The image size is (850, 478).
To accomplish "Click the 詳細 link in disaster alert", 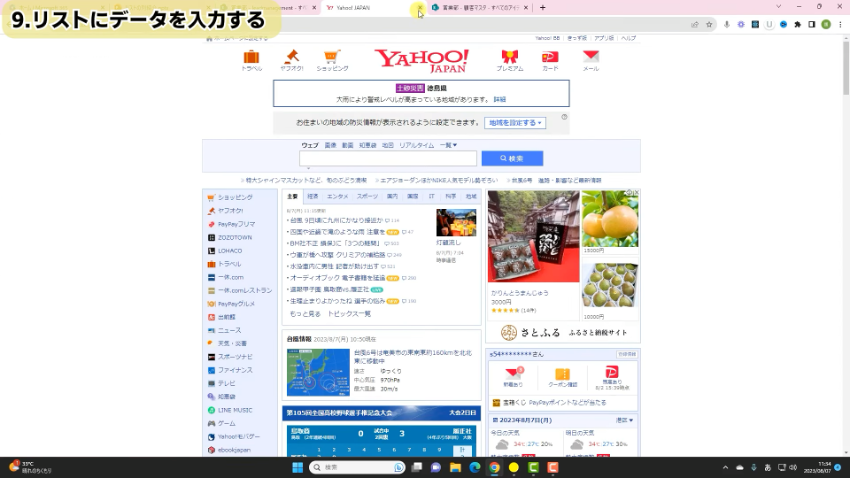I will [x=500, y=99].
